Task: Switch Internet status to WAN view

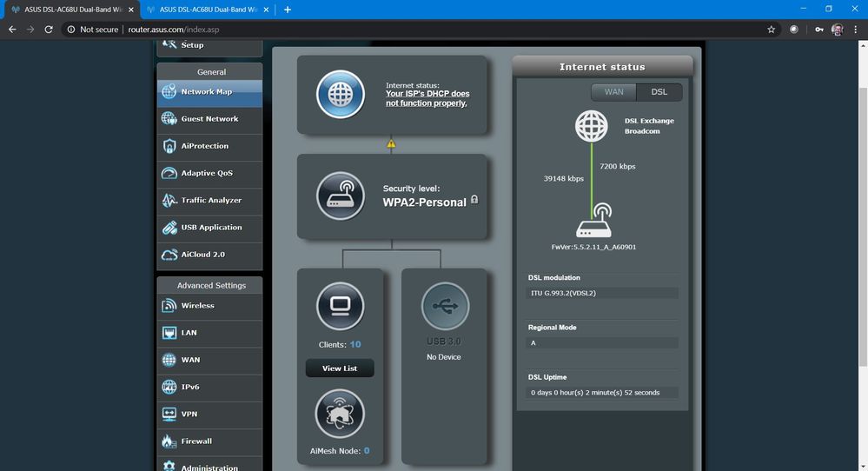Action: click(613, 92)
